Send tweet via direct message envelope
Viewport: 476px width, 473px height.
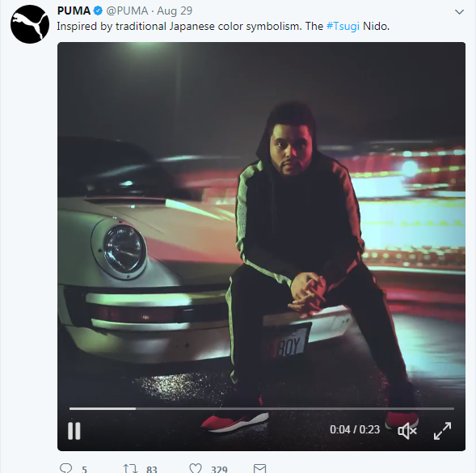click(259, 468)
